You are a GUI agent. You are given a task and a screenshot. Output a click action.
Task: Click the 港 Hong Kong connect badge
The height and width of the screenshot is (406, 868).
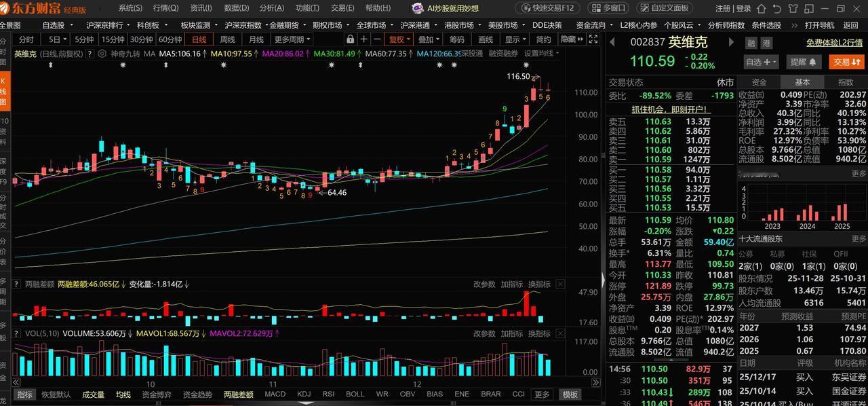(767, 43)
